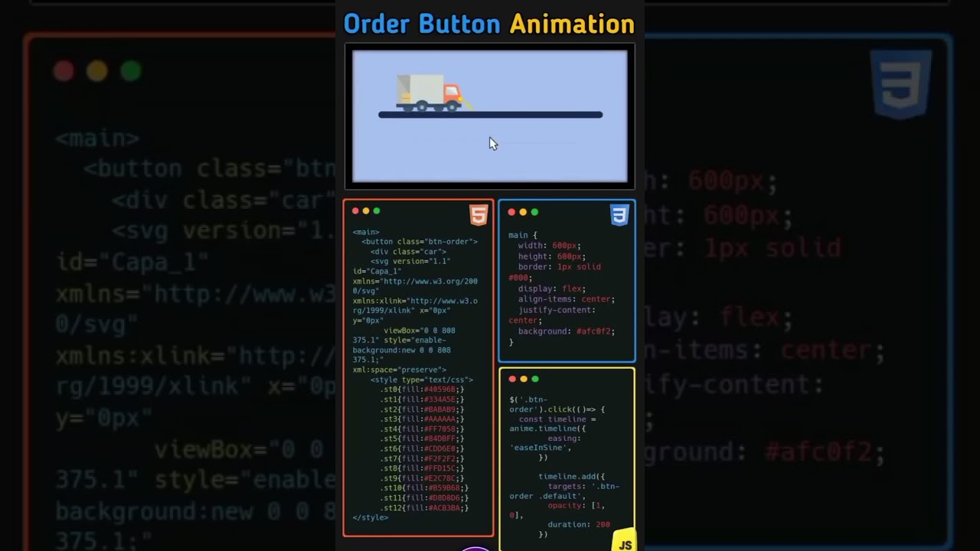The width and height of the screenshot is (980, 551).
Task: Click the "timeline.add({" line in the JS panel
Action: (572, 477)
